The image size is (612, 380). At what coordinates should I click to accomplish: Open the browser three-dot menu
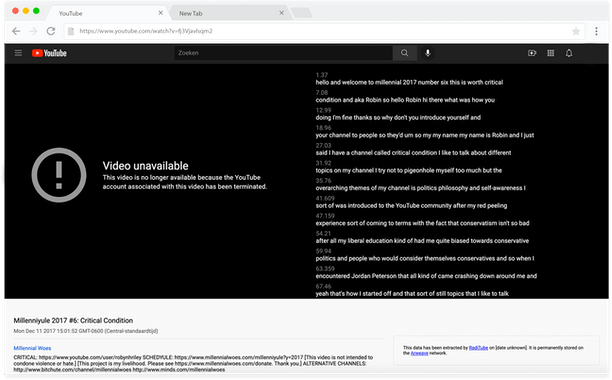596,31
